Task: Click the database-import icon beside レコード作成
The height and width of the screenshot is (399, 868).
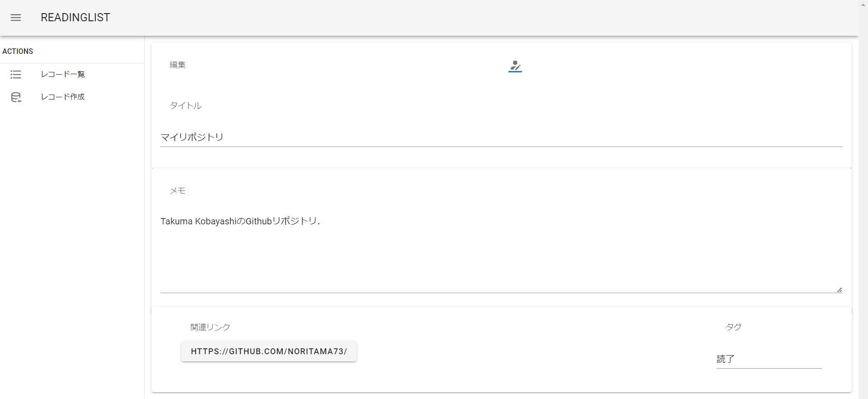Action: [x=16, y=97]
